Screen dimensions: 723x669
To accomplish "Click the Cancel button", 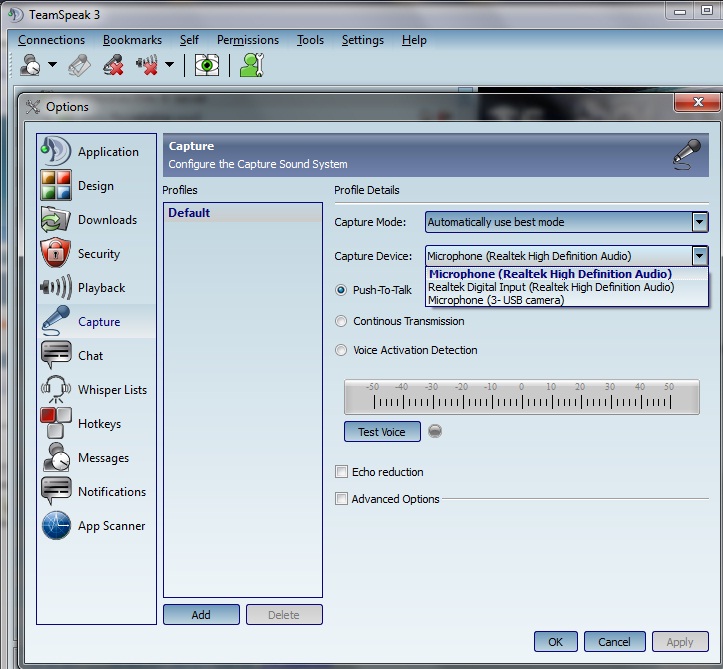I will 614,641.
